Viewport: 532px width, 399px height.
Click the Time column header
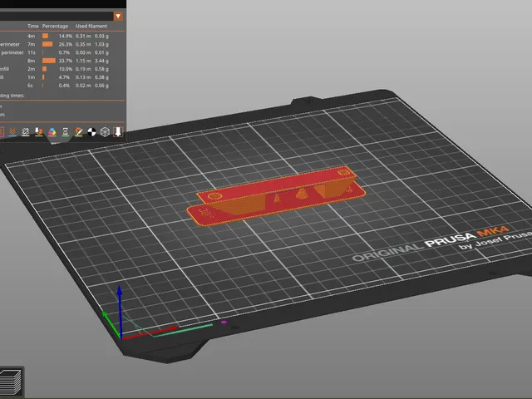coord(33,26)
